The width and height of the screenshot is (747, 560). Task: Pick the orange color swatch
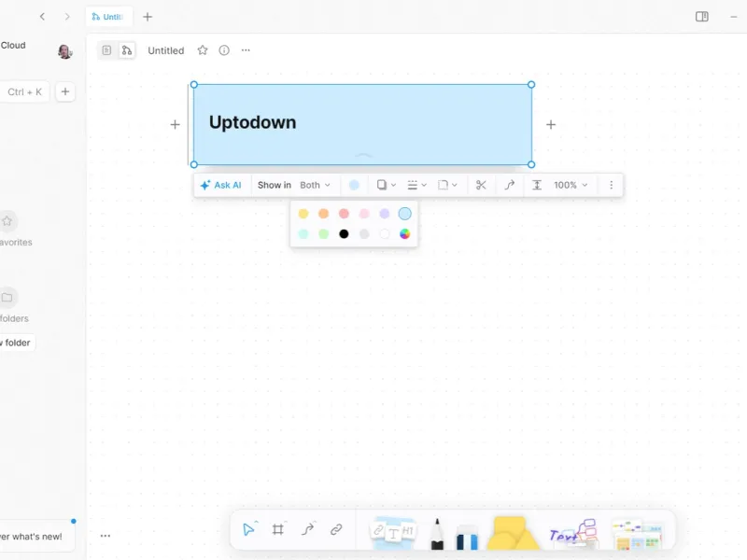323,214
